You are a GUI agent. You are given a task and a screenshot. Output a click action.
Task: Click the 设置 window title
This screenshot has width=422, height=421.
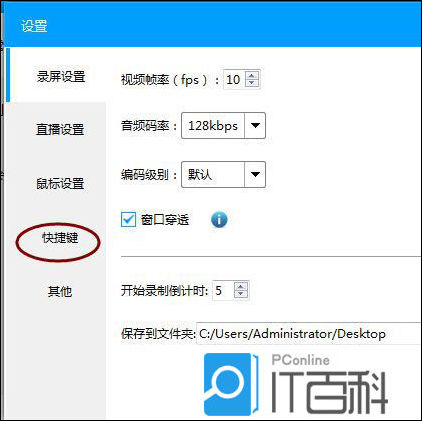point(34,26)
